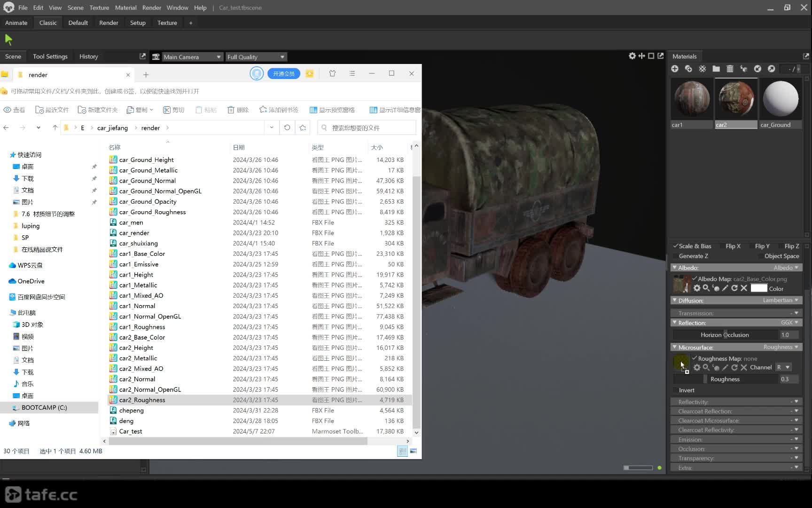This screenshot has height=508, width=812.
Task: Enable Flip Y checkbox
Action: [751, 246]
